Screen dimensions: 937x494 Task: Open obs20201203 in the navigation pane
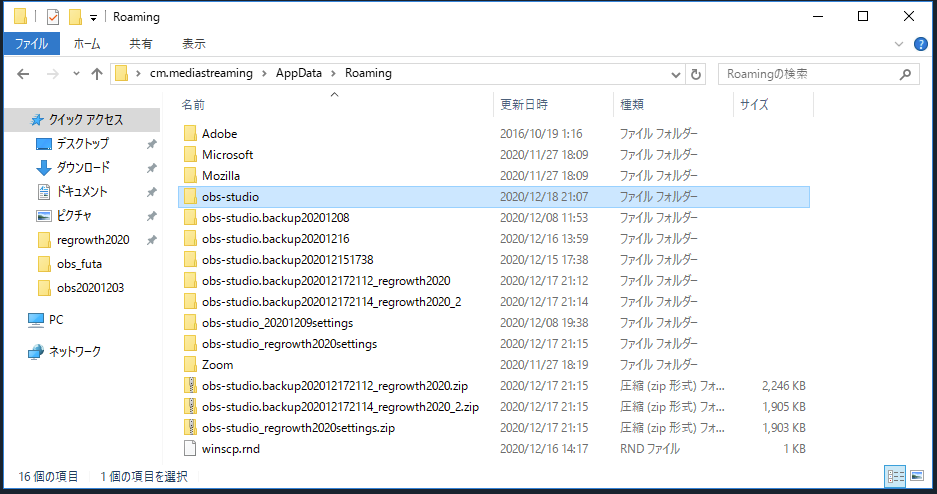click(x=90, y=287)
